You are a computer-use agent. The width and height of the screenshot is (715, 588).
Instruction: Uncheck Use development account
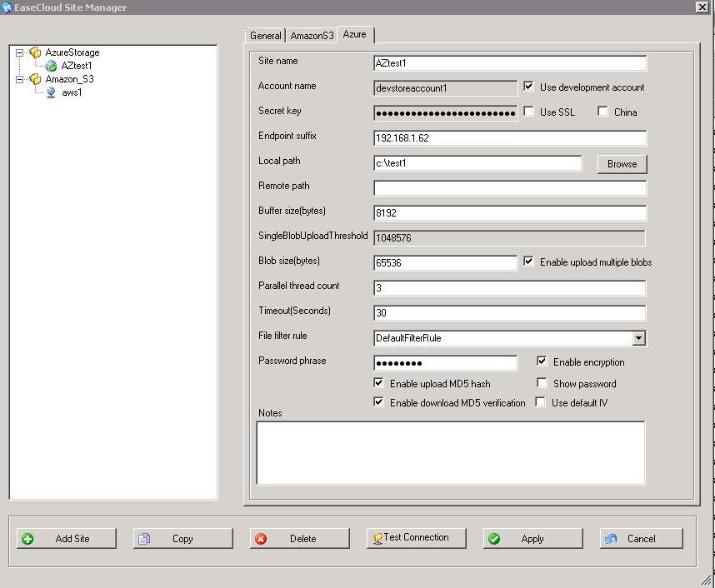528,86
